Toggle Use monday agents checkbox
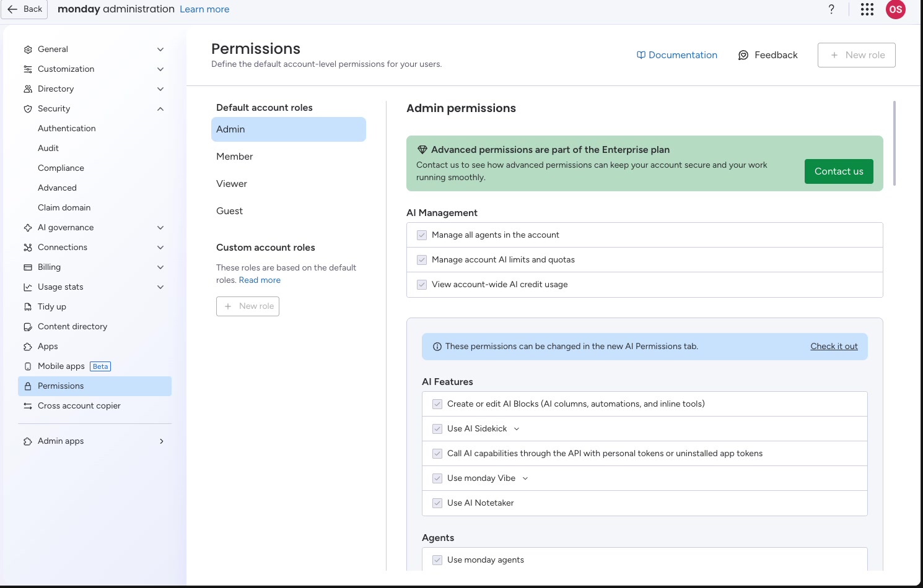 coord(437,560)
